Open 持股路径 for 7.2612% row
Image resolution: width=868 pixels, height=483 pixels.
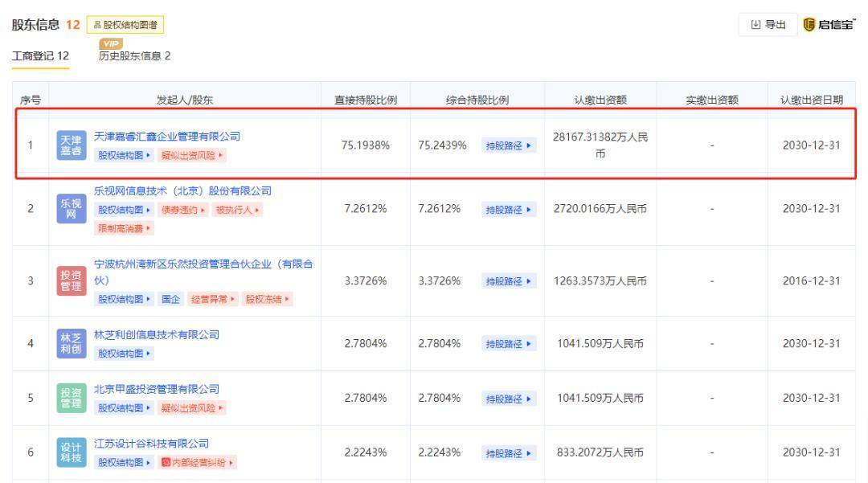[x=508, y=210]
